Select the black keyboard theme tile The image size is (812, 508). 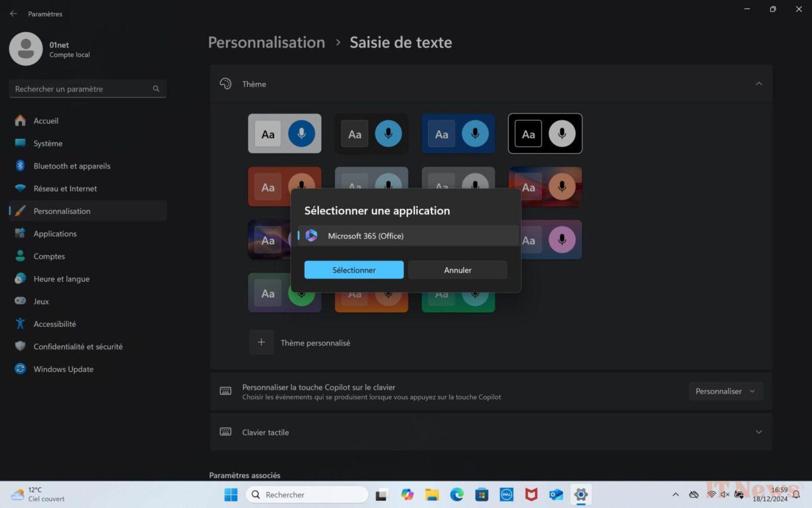545,133
